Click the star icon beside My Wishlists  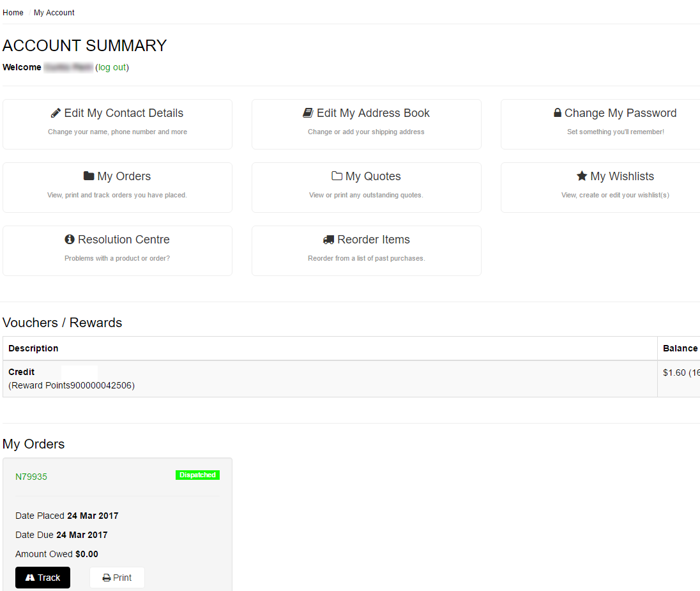582,176
